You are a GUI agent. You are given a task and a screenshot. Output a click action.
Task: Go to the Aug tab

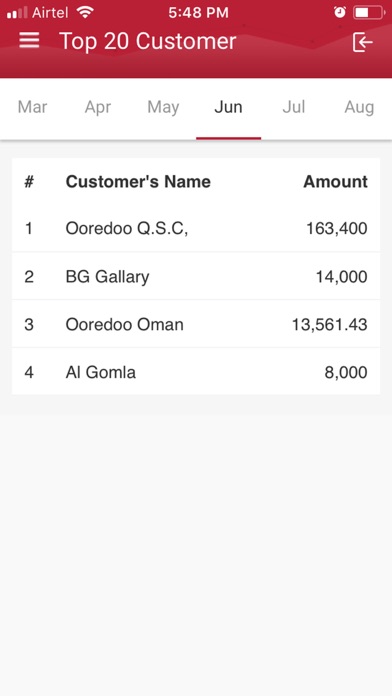[359, 107]
